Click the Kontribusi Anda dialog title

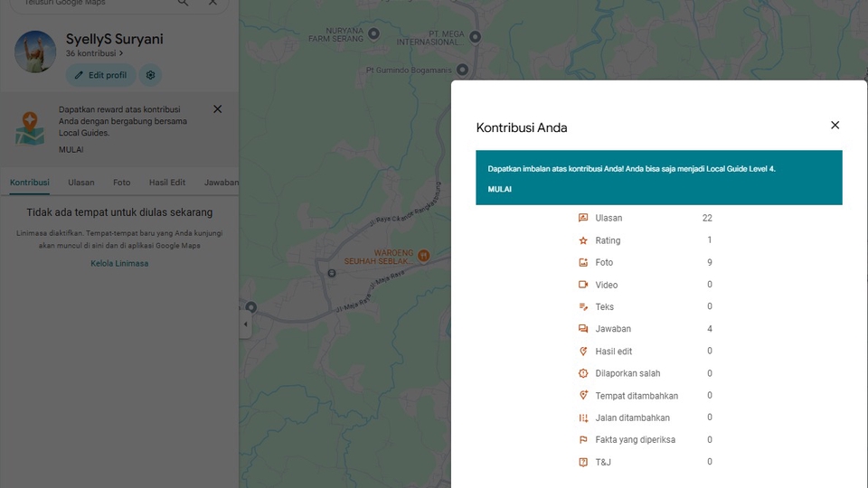click(522, 127)
